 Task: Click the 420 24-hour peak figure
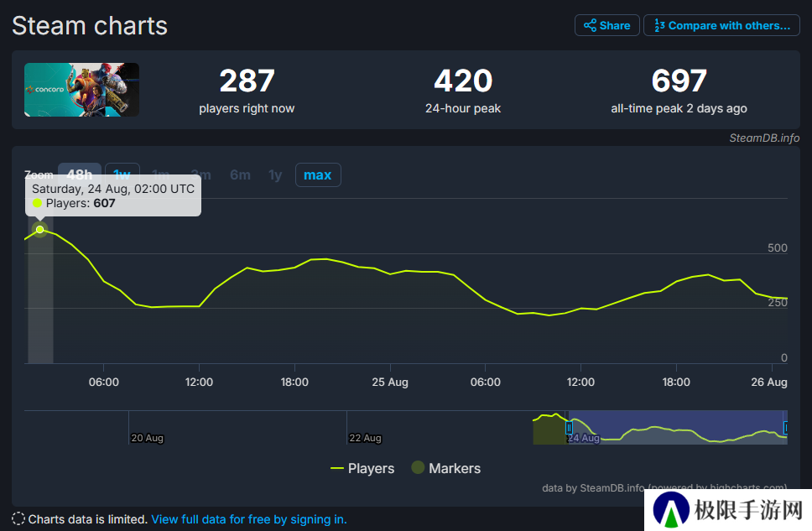click(463, 81)
